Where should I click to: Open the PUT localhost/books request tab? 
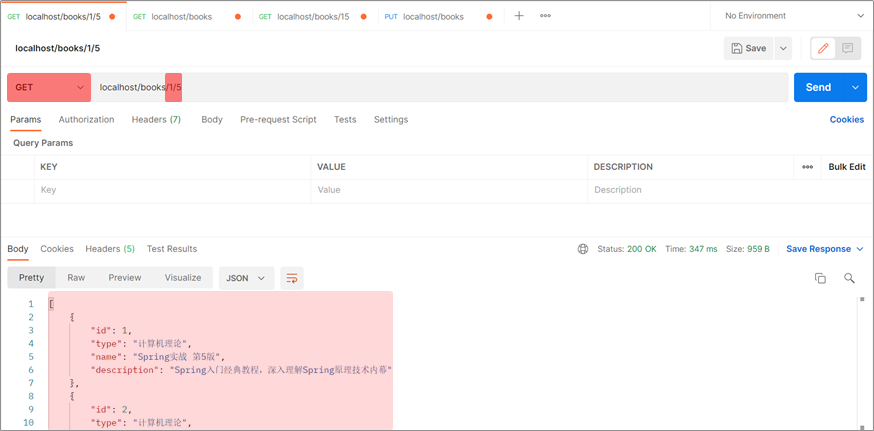click(x=433, y=17)
